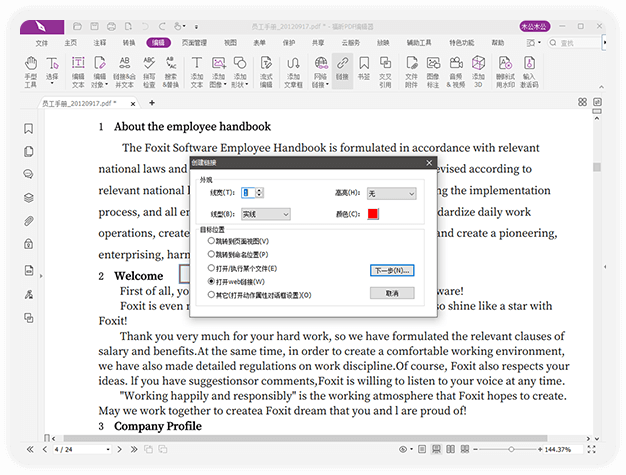Collapse the ribbon with the chevron
Image resolution: width=626 pixels, height=475 pixels.
(x=601, y=87)
